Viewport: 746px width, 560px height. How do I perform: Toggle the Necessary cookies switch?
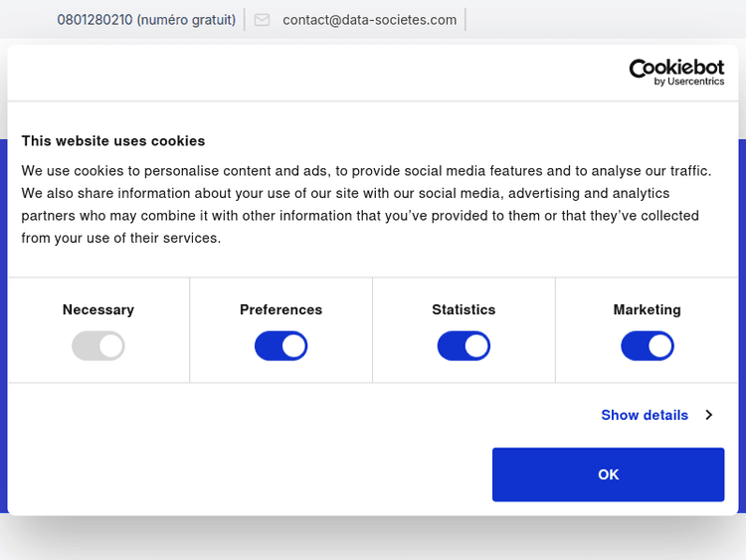click(97, 346)
